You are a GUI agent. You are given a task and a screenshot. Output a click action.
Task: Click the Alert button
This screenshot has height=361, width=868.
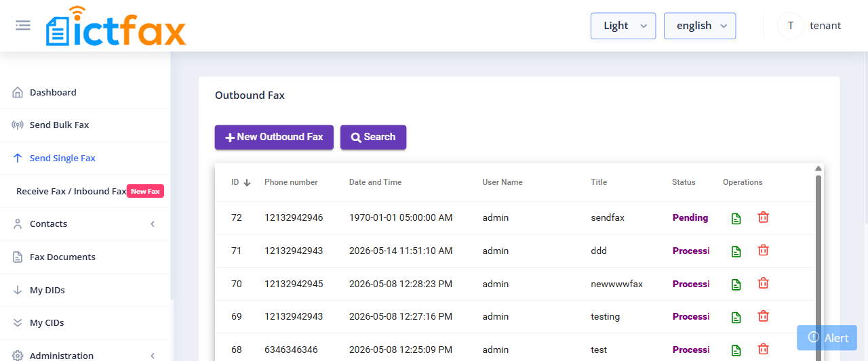pyautogui.click(x=827, y=337)
